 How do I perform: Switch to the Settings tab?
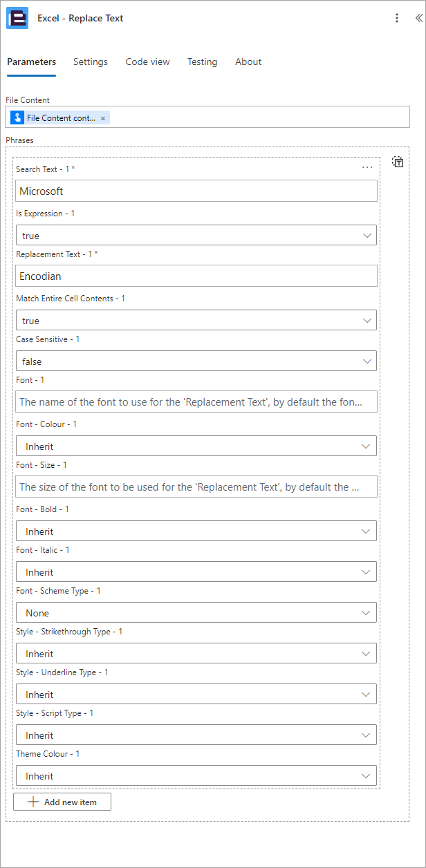(x=91, y=62)
